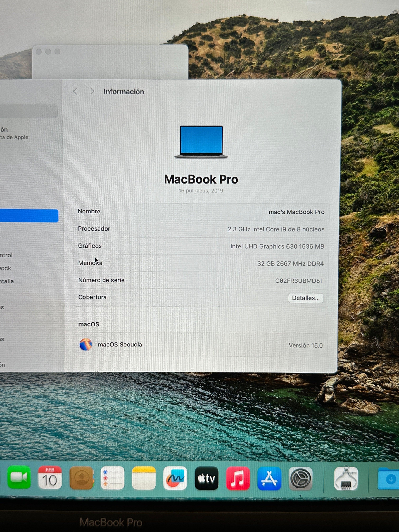Click the macOS Sequoia logo icon
The height and width of the screenshot is (532, 399).
(x=86, y=344)
